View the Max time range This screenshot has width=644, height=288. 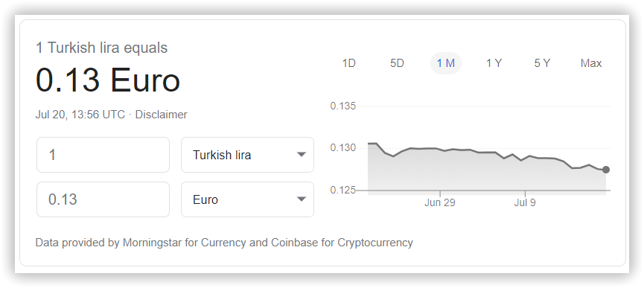pyautogui.click(x=591, y=63)
